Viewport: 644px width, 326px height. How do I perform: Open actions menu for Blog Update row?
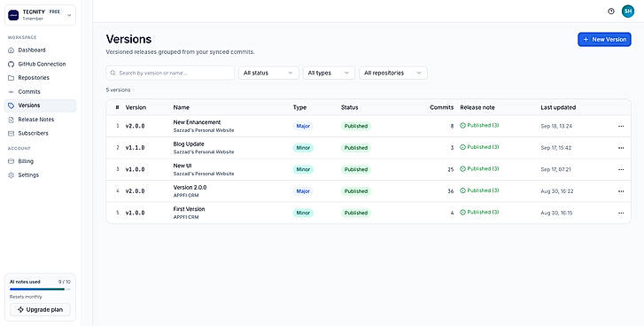click(x=621, y=148)
